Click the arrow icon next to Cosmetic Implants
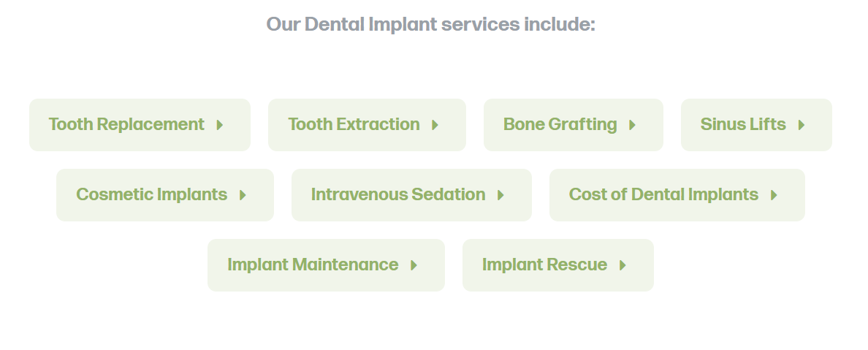 243,195
